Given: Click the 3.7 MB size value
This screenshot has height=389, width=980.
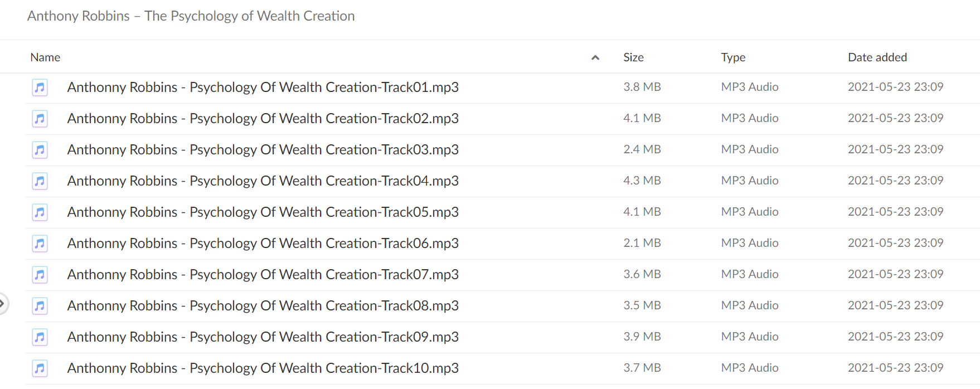Looking at the screenshot, I should (642, 368).
